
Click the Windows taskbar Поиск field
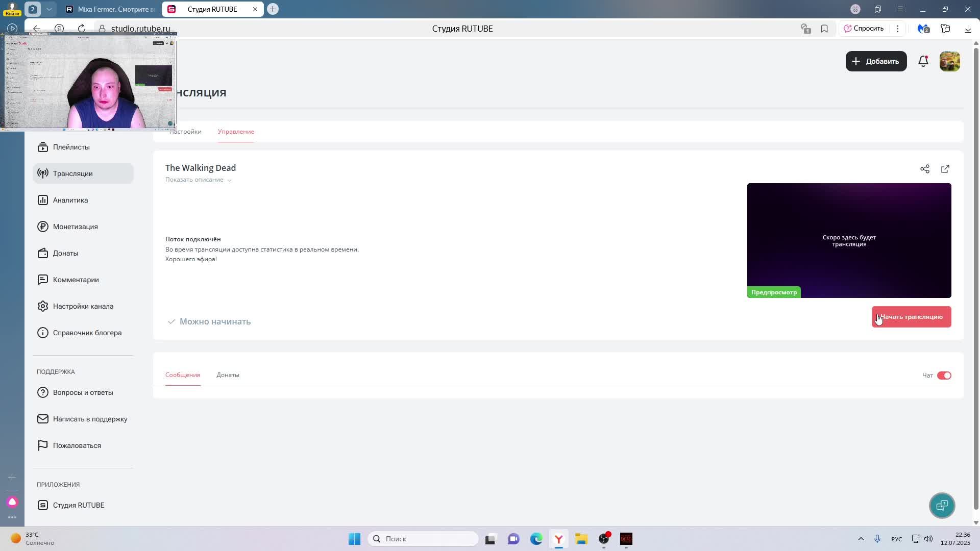(x=424, y=539)
